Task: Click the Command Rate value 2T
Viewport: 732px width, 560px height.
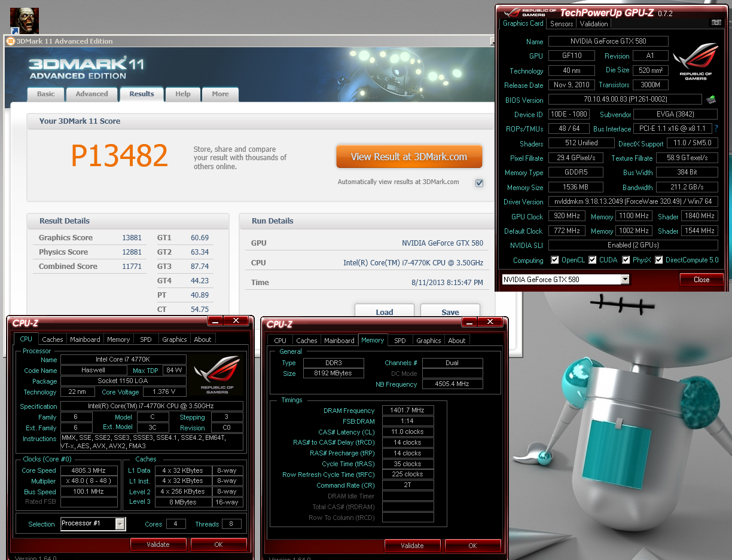Action: coord(408,485)
